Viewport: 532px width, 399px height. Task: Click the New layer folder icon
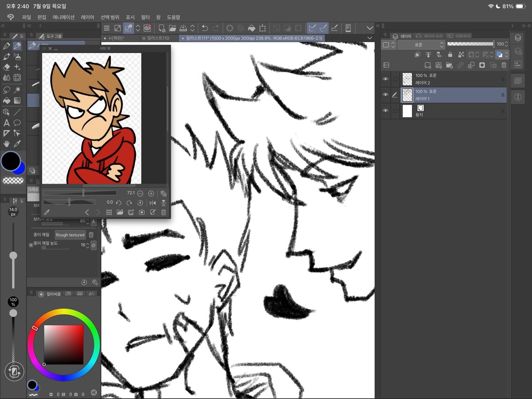coord(449,65)
